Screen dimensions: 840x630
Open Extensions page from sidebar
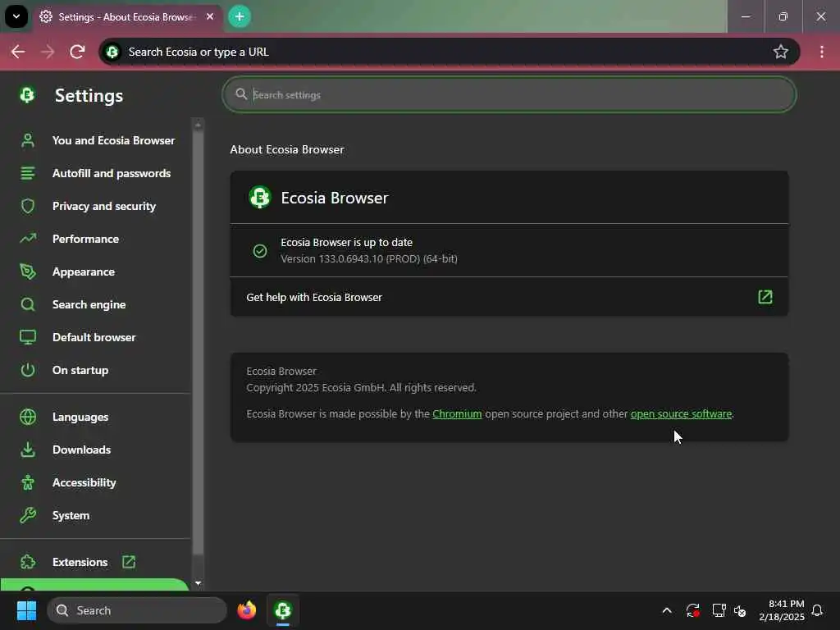[80, 562]
